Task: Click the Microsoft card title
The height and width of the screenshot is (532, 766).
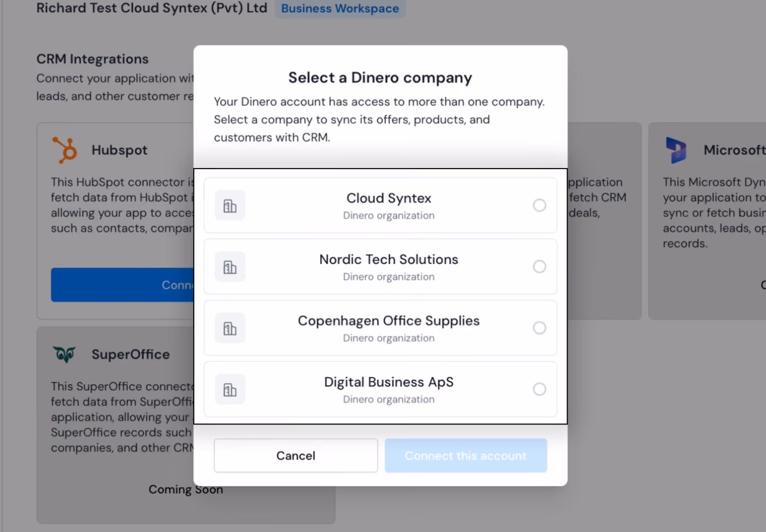Action: coord(735,150)
